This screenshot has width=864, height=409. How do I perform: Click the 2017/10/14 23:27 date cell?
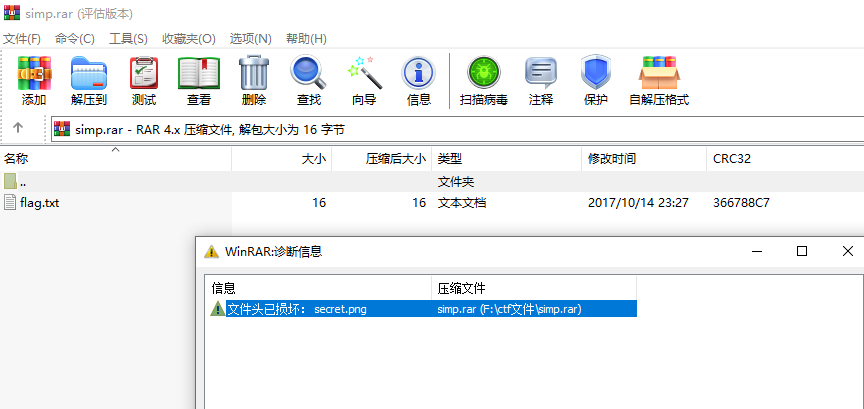pos(638,203)
